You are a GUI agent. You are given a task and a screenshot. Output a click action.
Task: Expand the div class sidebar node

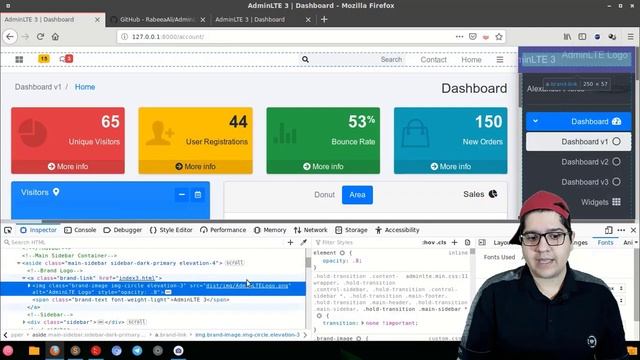[x=24, y=322]
